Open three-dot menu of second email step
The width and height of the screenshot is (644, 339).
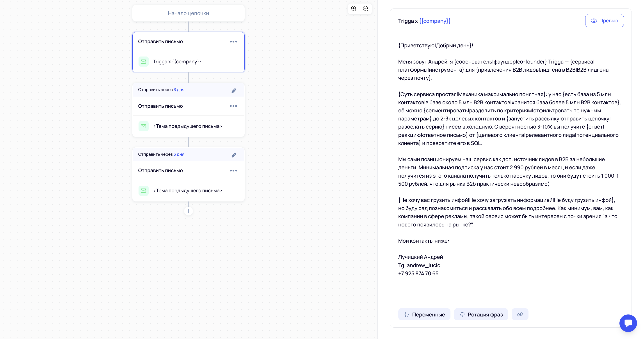[x=233, y=106]
